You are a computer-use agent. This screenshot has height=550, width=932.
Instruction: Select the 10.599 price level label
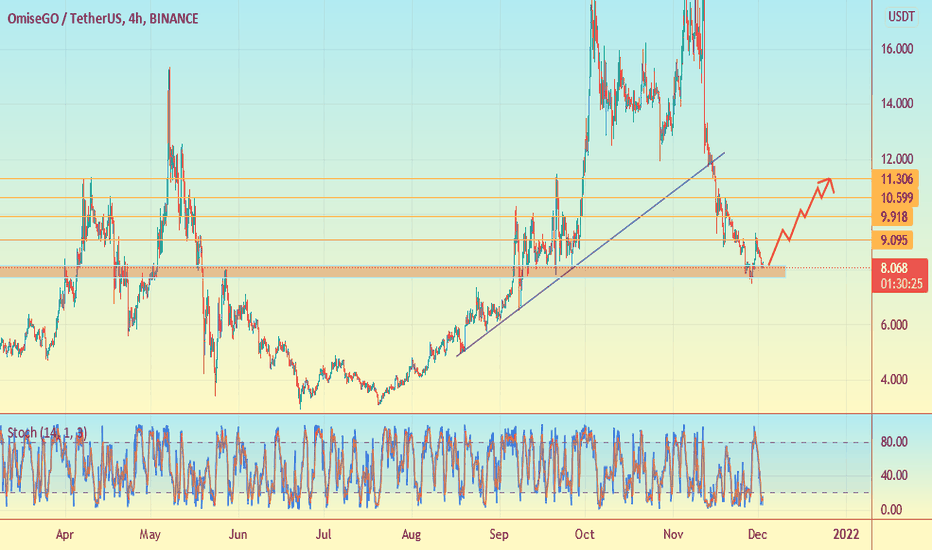click(896, 198)
